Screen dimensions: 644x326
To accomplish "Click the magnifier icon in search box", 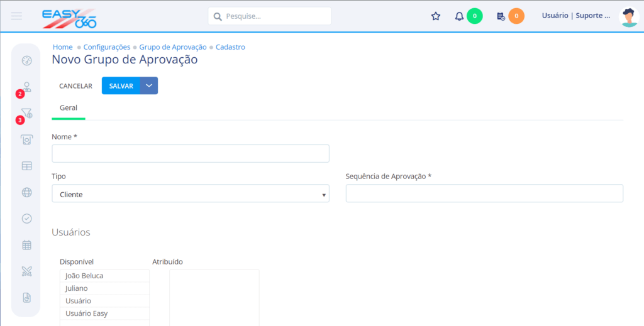I will pyautogui.click(x=218, y=16).
